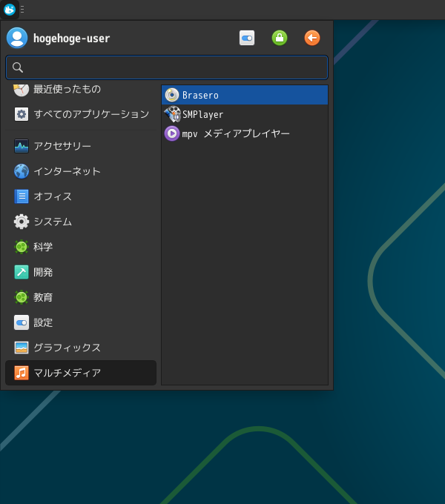Open the Whisker menu button in the panel

pos(10,10)
